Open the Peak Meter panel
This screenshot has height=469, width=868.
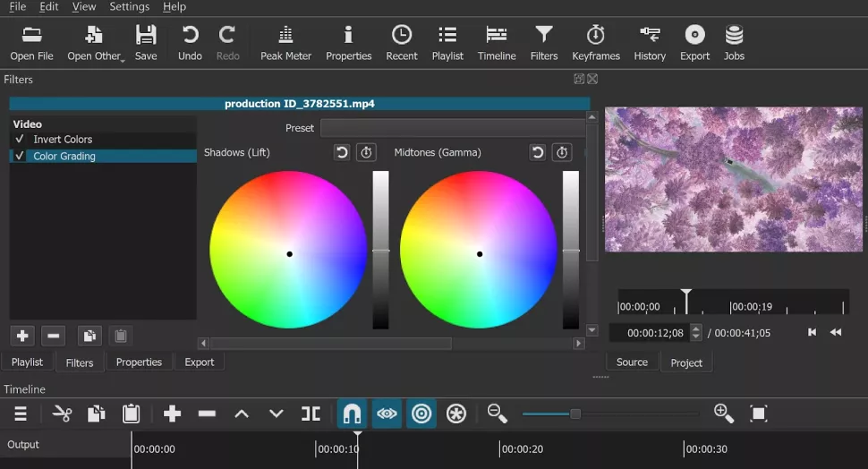(285, 42)
